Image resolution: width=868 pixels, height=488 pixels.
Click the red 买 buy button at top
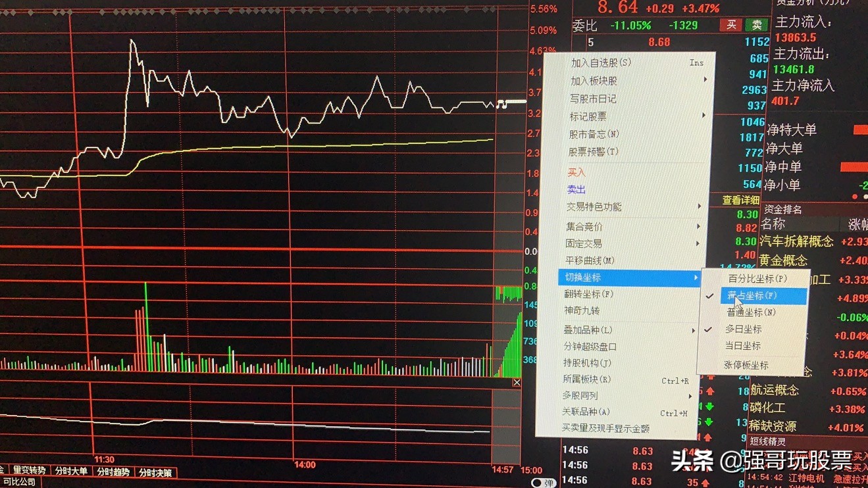[730, 24]
